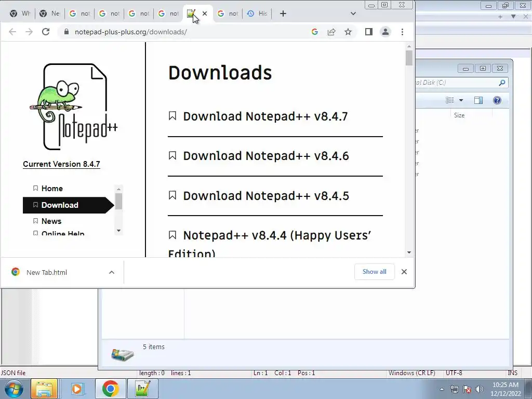Show all downloads

[374, 272]
